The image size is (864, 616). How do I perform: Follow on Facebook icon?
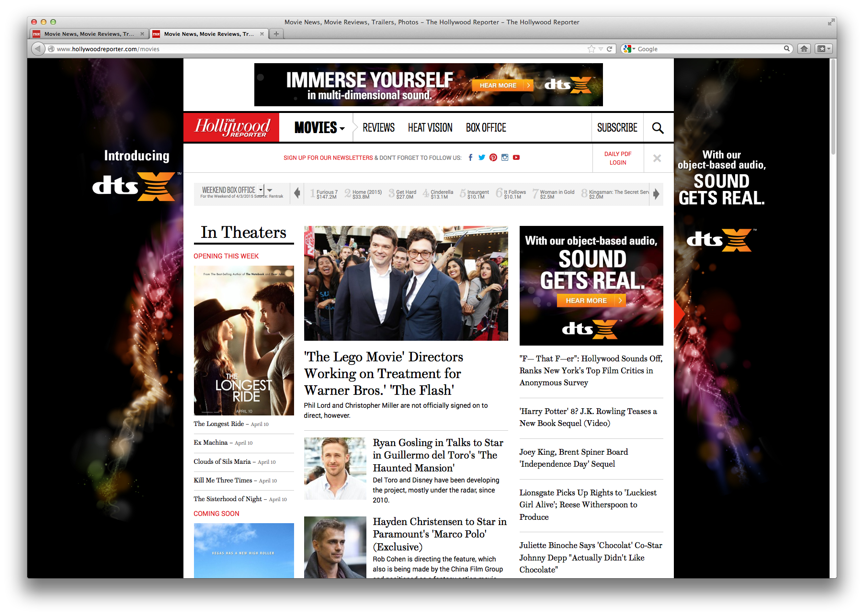pyautogui.click(x=471, y=157)
